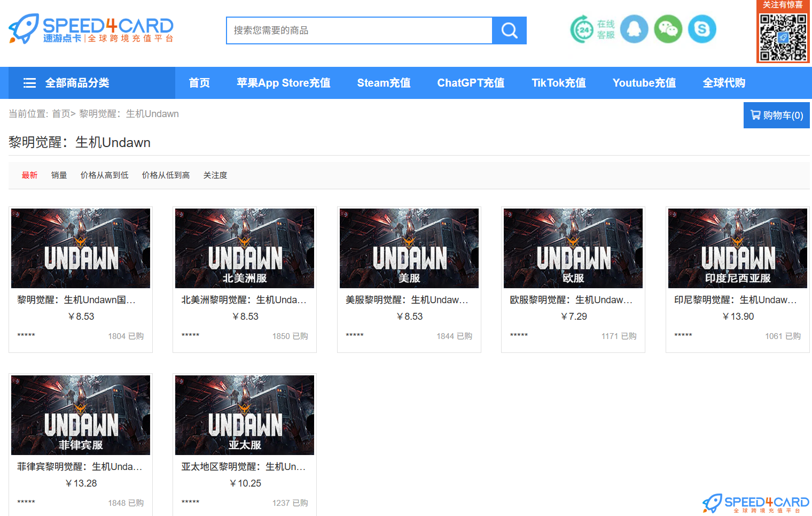Click the price ￥13.90
The height and width of the screenshot is (516, 812).
pos(738,317)
